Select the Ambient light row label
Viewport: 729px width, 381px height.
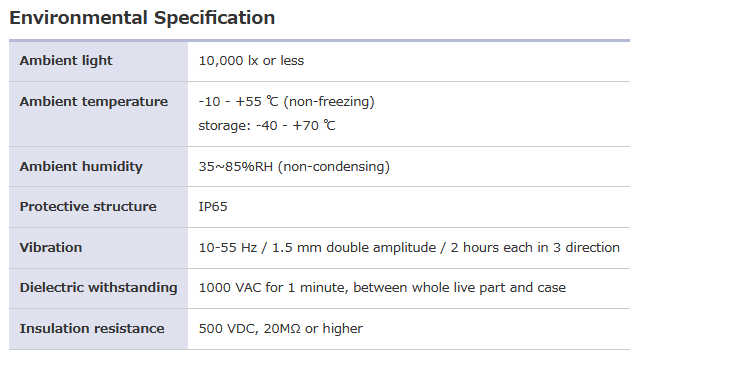(66, 61)
